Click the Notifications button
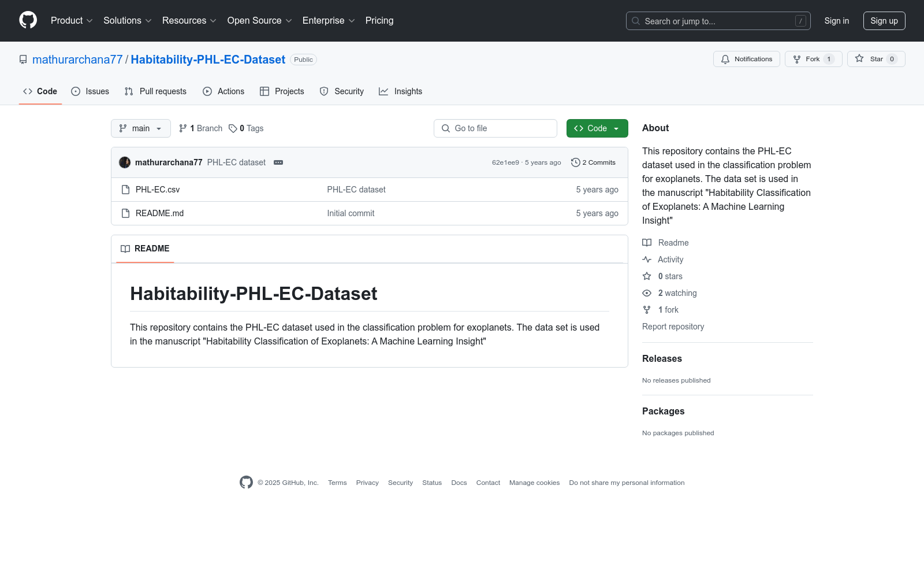 coord(747,59)
